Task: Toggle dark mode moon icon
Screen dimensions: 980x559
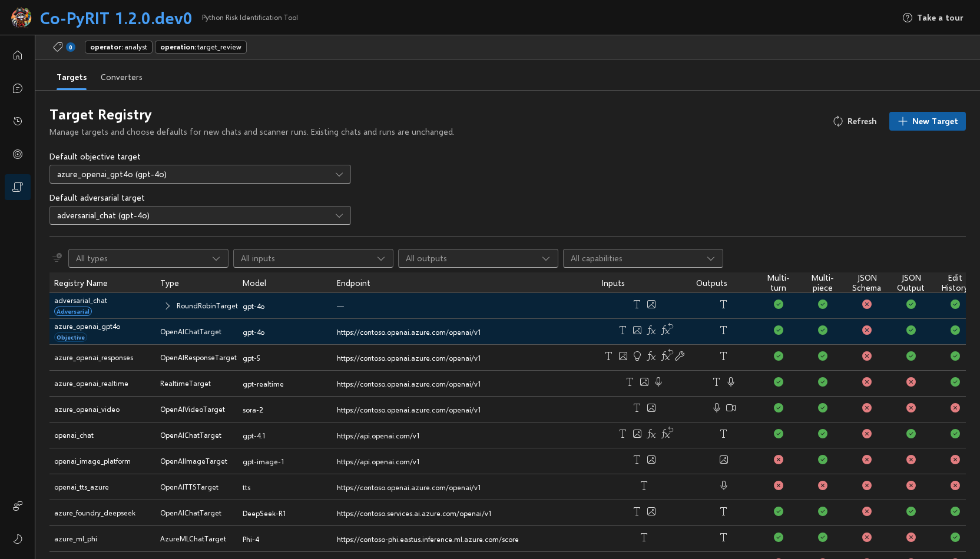Action: (18, 539)
